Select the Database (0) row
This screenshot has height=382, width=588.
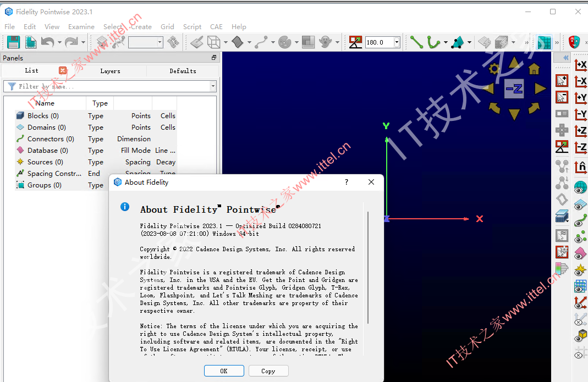(x=96, y=150)
